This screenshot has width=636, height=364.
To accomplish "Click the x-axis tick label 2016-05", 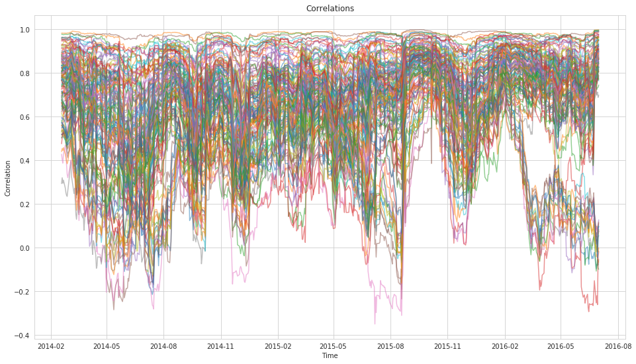I will pyautogui.click(x=561, y=346).
